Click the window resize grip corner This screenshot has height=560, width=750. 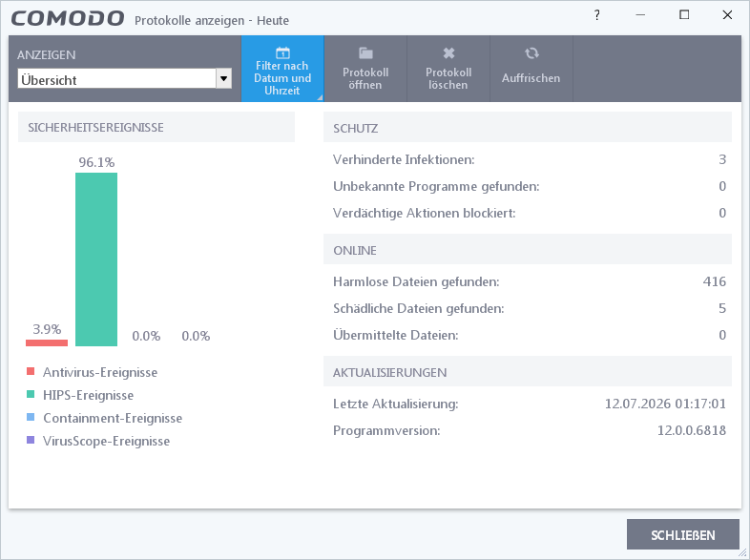click(x=741, y=552)
